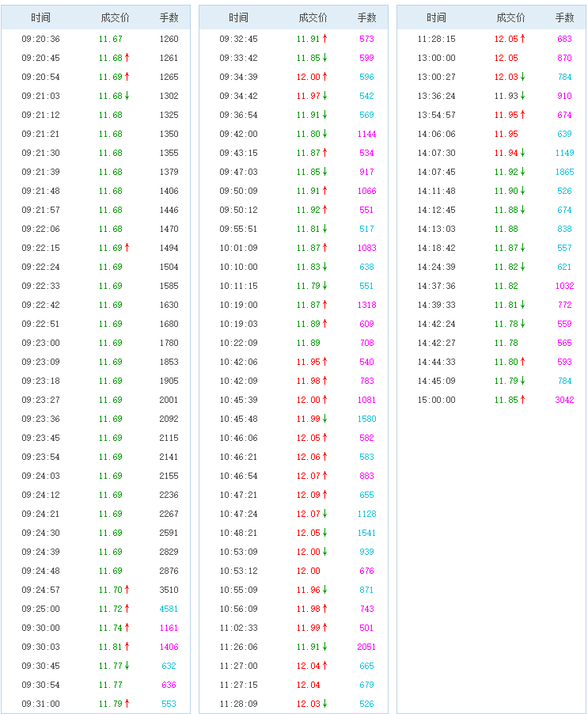Select the cyan volume 4581
Screen dimensions: 588x714
pos(169,609)
